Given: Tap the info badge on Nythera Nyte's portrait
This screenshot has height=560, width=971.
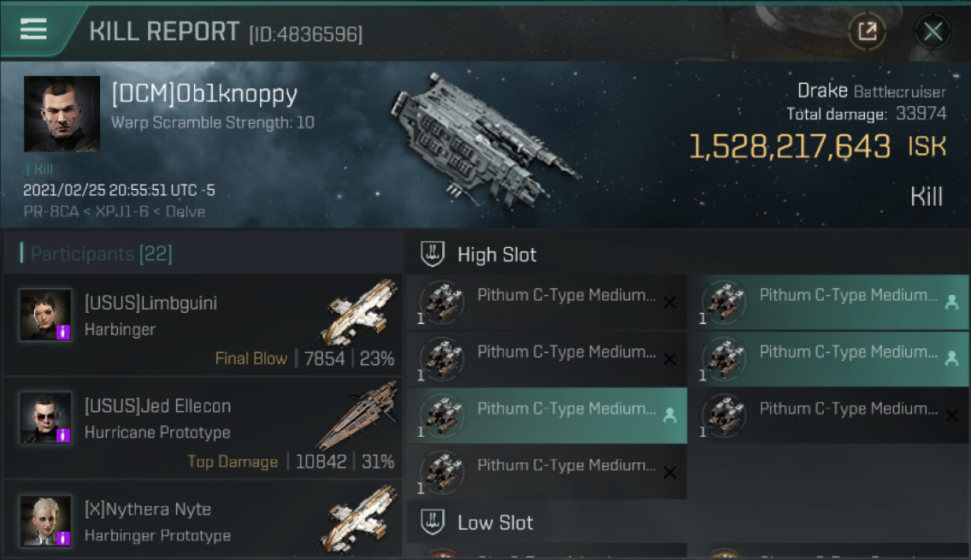Looking at the screenshot, I should coord(63,538).
